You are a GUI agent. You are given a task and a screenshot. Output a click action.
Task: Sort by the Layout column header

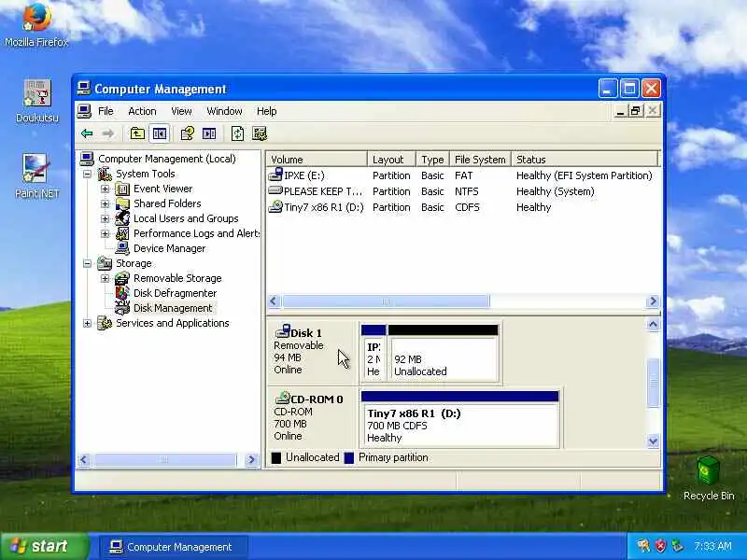coord(391,159)
